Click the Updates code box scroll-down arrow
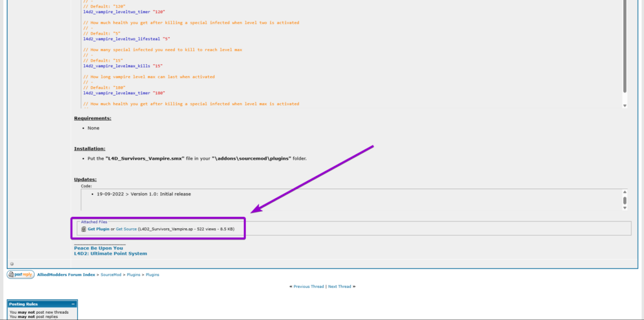This screenshot has width=644, height=320. point(625,208)
